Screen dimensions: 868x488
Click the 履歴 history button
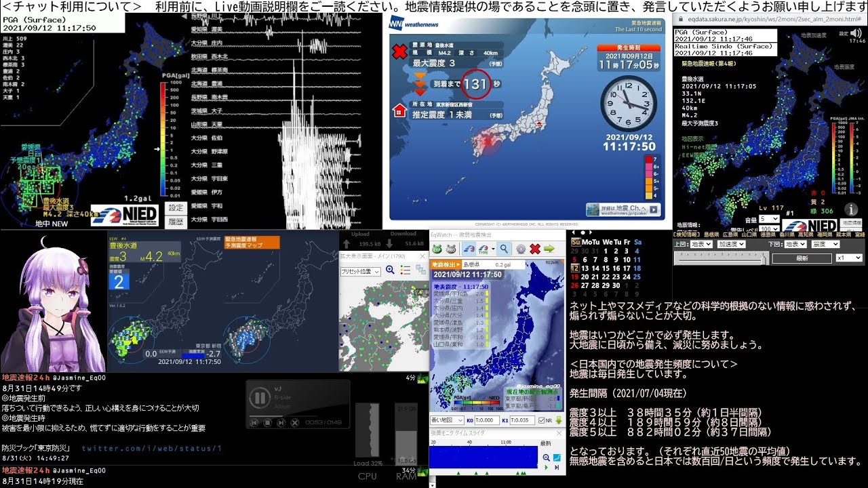click(x=176, y=221)
